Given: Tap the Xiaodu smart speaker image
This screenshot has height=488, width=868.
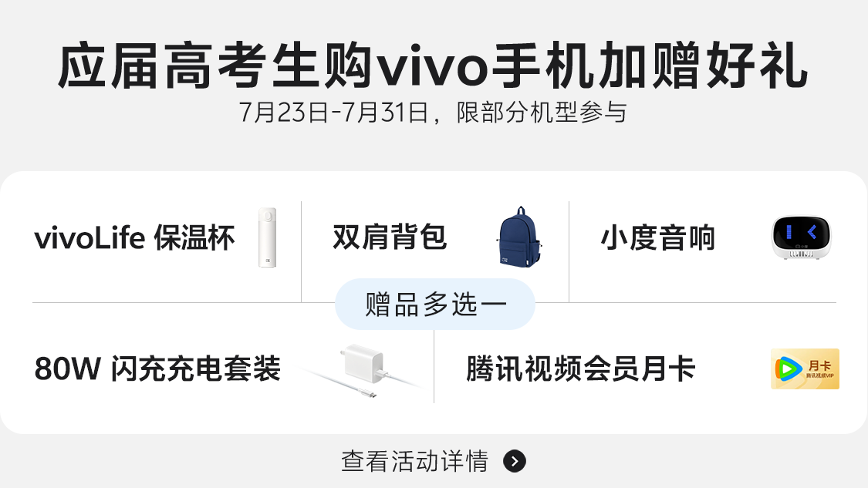Looking at the screenshot, I should coord(802,238).
